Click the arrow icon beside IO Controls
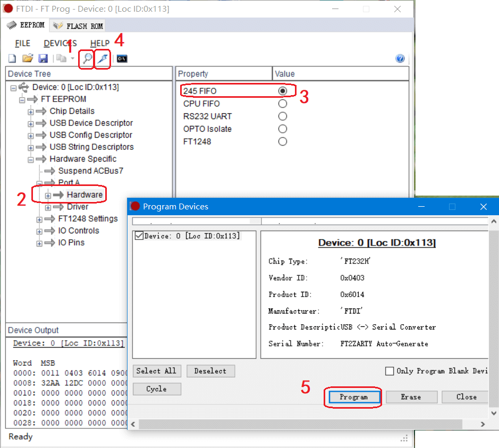The image size is (499, 448). point(49,231)
